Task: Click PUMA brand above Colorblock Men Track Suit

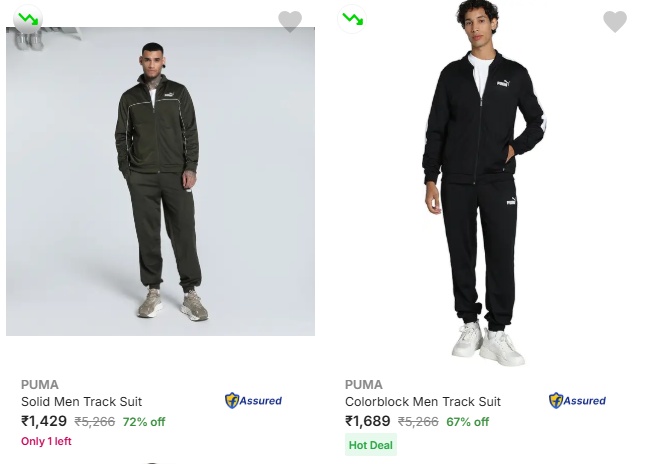Action: [364, 384]
